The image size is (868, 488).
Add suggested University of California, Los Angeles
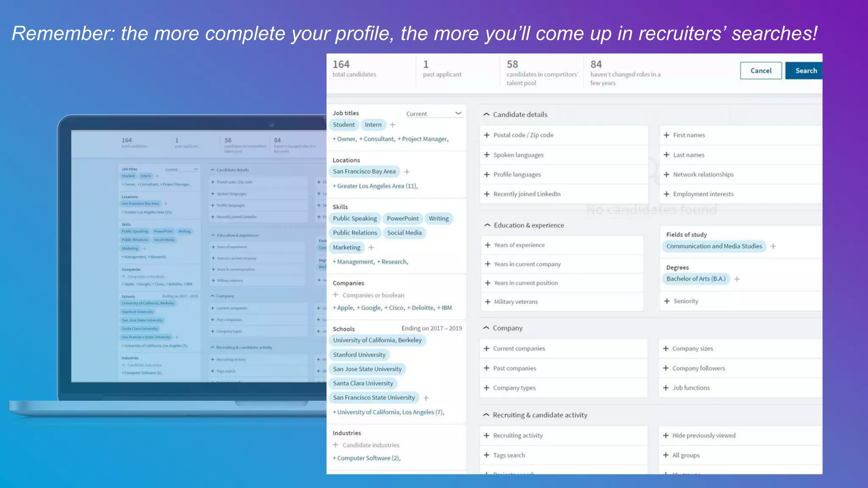(x=388, y=412)
